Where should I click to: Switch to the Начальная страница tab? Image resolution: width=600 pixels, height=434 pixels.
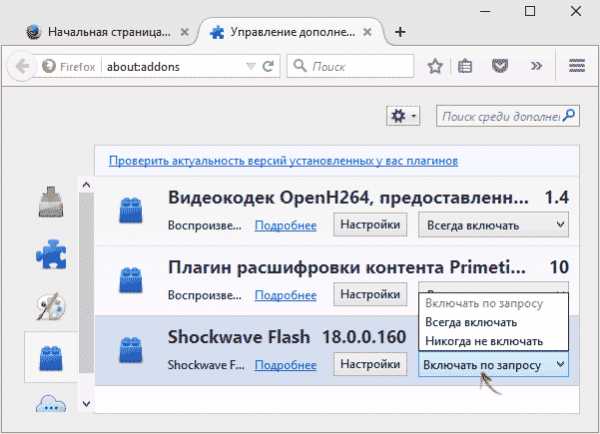[x=109, y=32]
